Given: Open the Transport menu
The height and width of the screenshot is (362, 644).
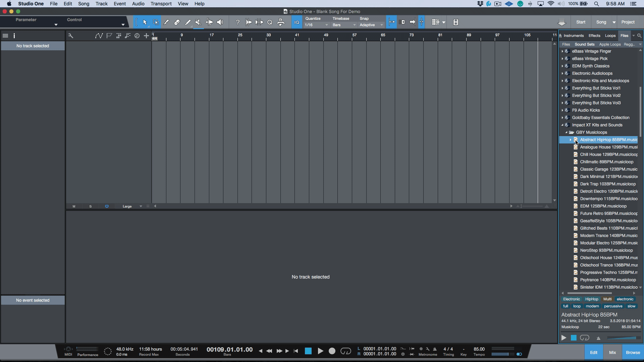Looking at the screenshot, I should [161, 4].
